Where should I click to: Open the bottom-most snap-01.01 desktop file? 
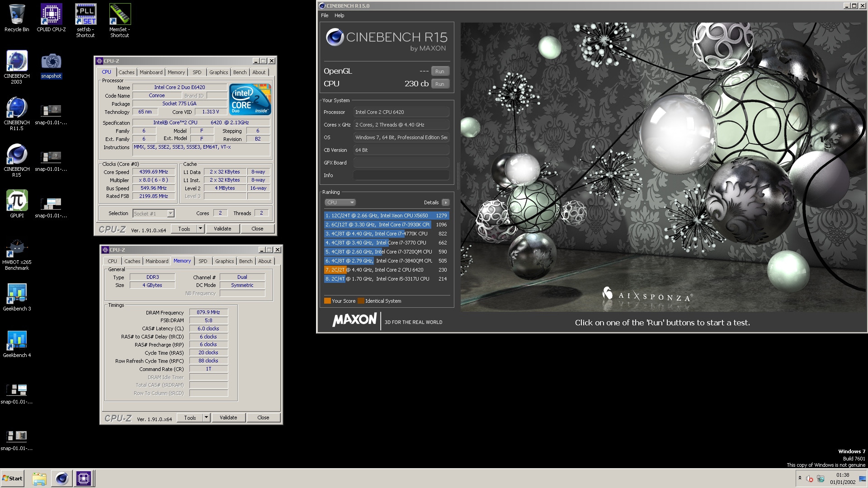tap(17, 440)
